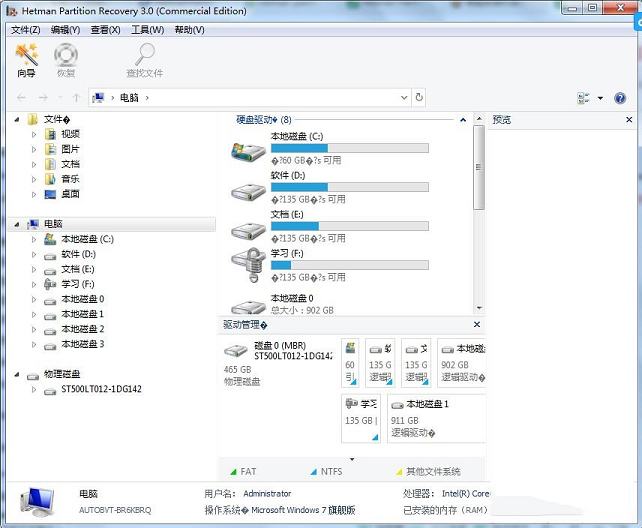Click 电脑 breadcrumb in address bar
The width and height of the screenshot is (642, 528).
tap(129, 97)
